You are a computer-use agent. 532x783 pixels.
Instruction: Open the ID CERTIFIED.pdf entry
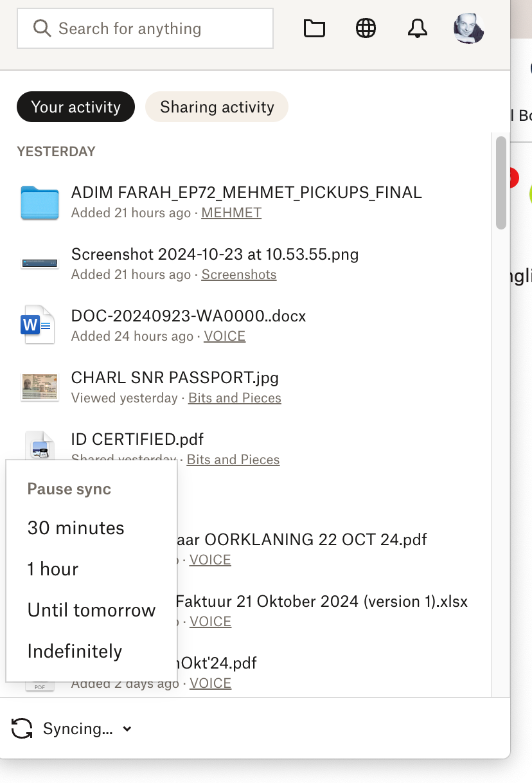pyautogui.click(x=138, y=438)
